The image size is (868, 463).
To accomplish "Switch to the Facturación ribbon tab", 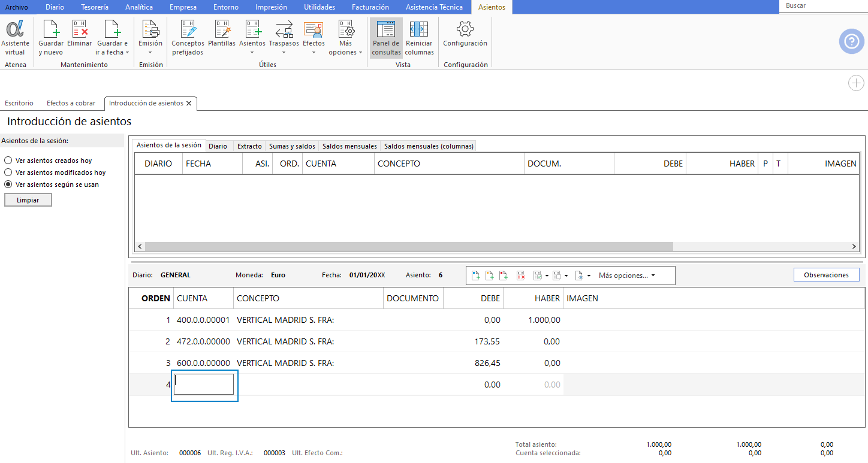I will [370, 7].
